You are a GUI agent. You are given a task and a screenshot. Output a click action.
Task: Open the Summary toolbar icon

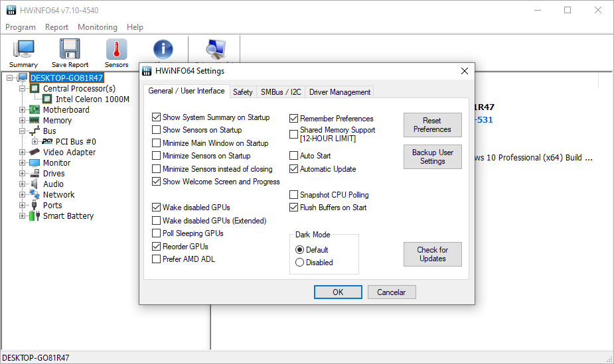(23, 49)
